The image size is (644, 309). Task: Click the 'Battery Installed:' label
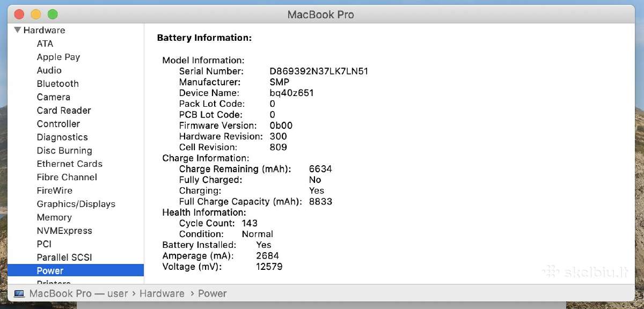tap(199, 245)
